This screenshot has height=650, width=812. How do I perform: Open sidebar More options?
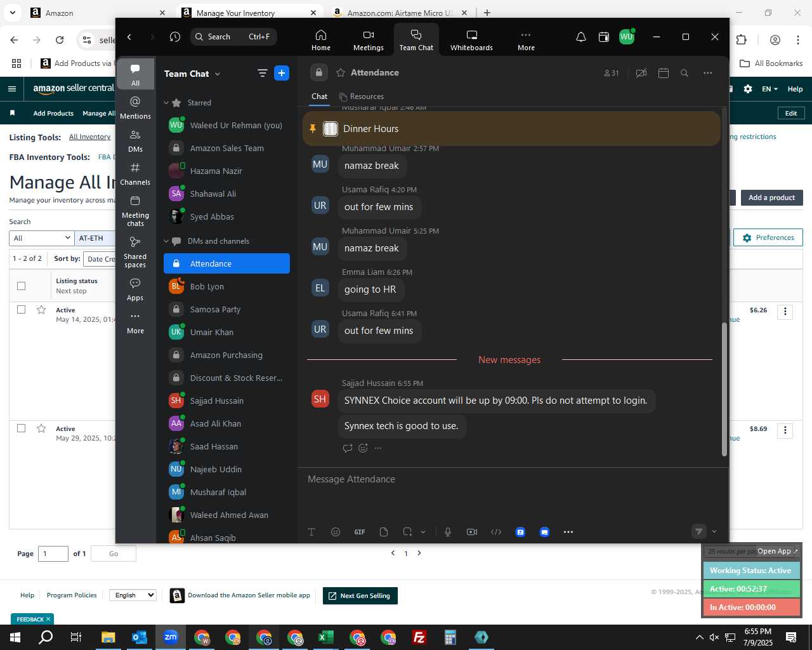point(135,322)
